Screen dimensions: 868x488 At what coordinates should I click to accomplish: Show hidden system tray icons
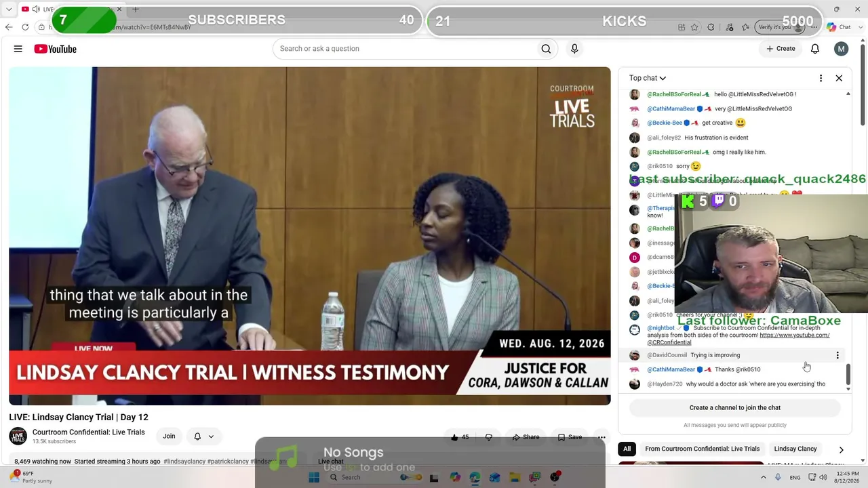click(x=764, y=477)
